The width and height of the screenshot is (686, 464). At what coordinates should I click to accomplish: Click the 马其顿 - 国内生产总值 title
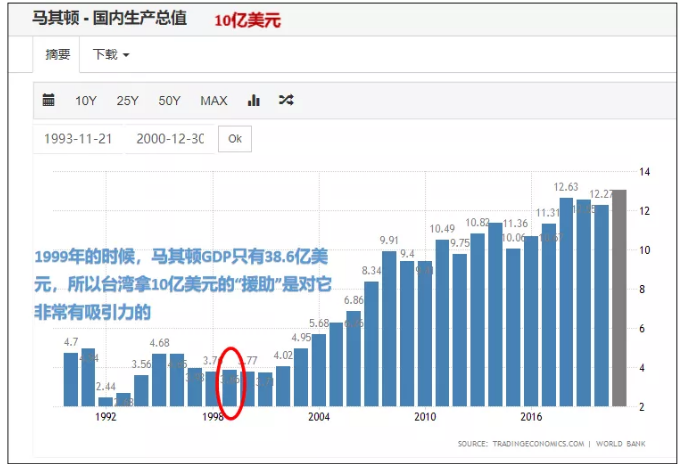[x=109, y=18]
